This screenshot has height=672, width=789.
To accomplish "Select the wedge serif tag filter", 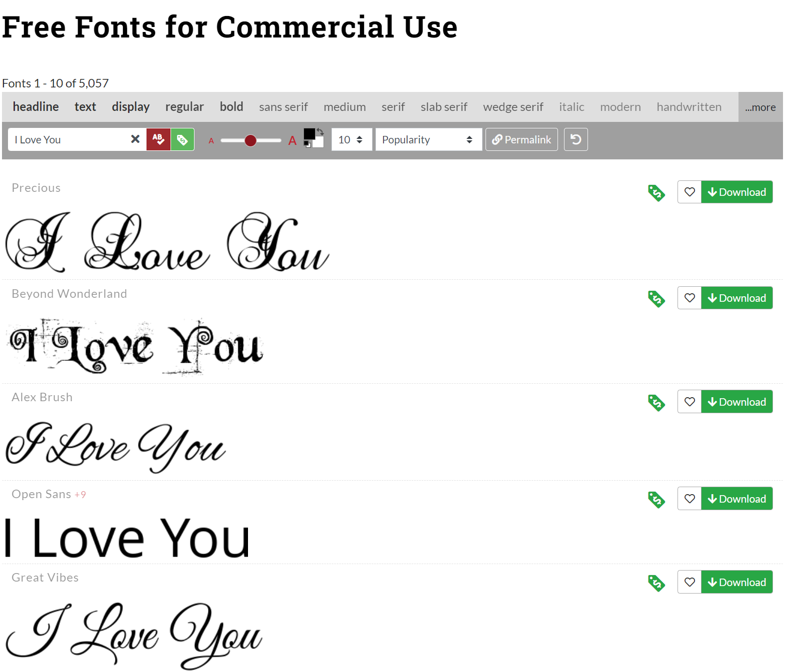I will coord(513,107).
